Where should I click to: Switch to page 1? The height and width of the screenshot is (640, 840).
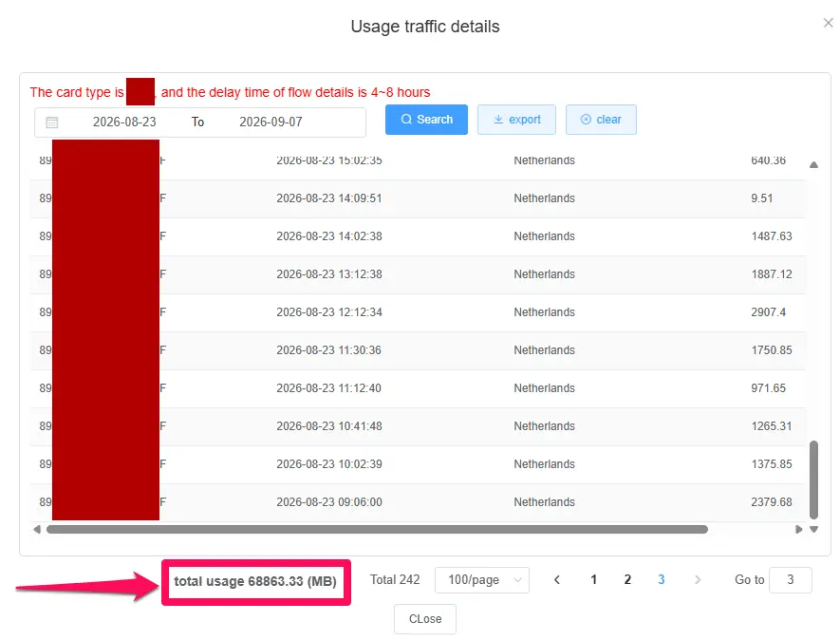(x=593, y=580)
